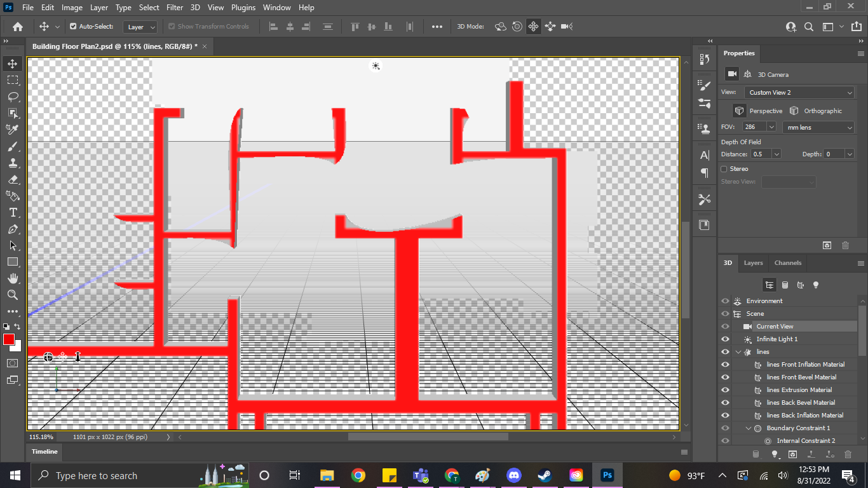Hide Infinite Light 1 using its eye toggle
Viewport: 868px width, 488px height.
[725, 339]
